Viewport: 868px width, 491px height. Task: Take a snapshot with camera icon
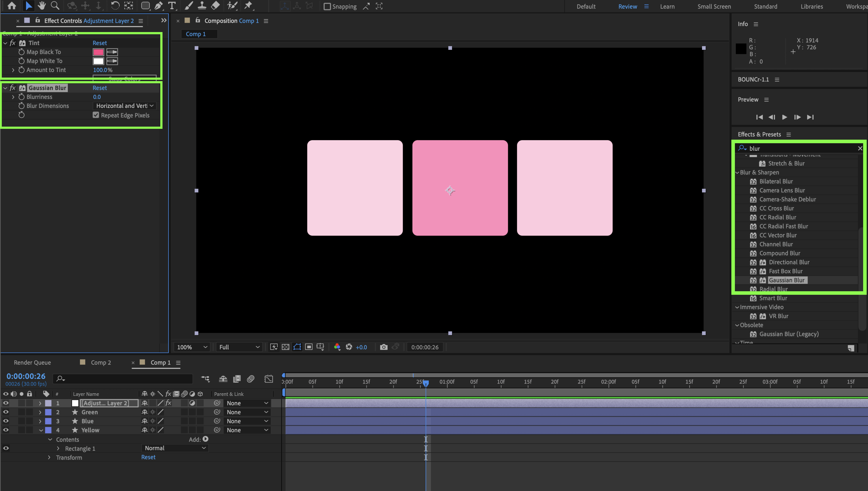coord(384,347)
